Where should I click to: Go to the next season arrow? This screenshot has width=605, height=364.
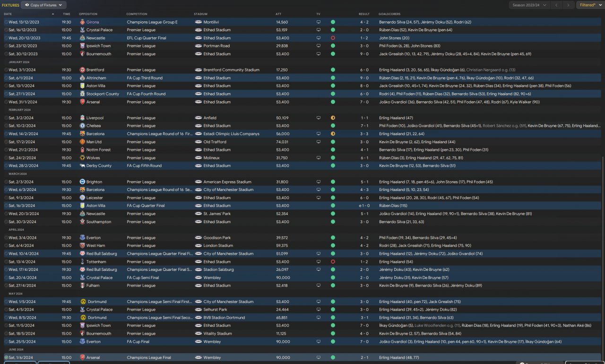tap(569, 5)
